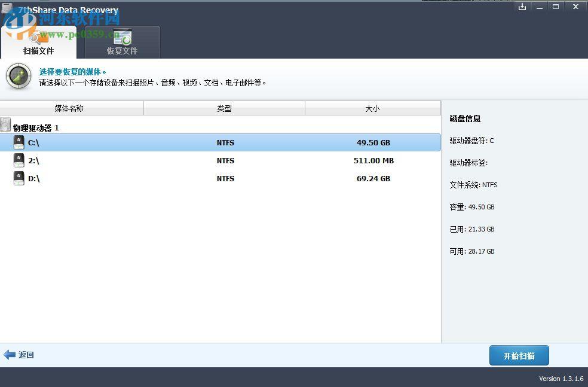Select the C:\ drive icon in the media list
The width and height of the screenshot is (588, 387).
(x=19, y=142)
